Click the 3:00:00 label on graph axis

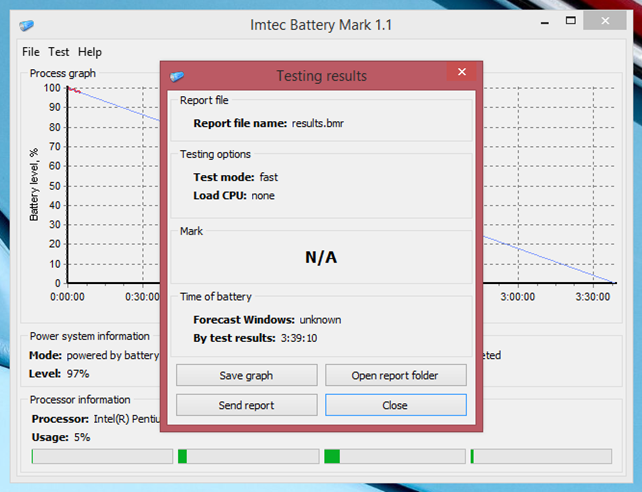coord(518,297)
